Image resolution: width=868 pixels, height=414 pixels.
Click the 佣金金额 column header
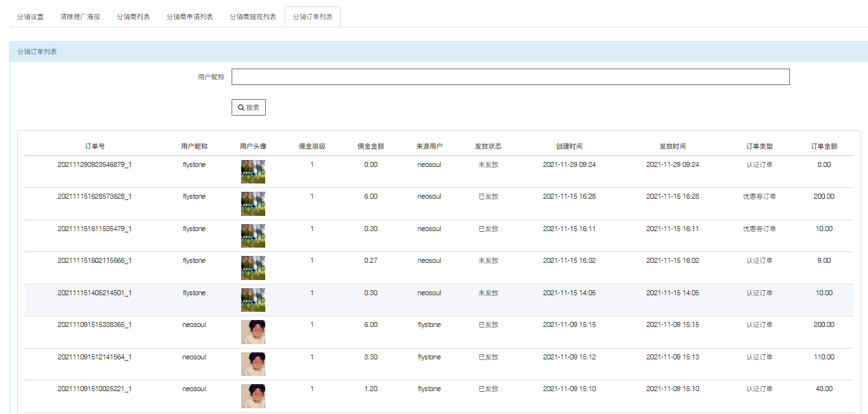coord(371,146)
